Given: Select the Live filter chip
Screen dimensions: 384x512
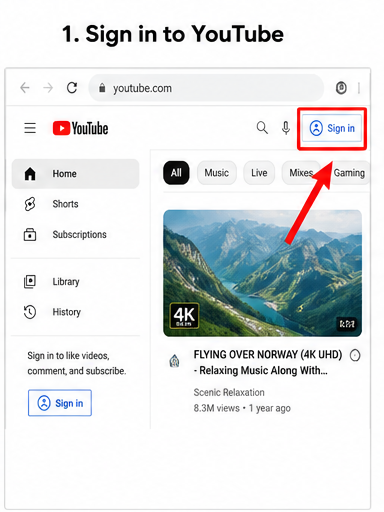Looking at the screenshot, I should [259, 173].
